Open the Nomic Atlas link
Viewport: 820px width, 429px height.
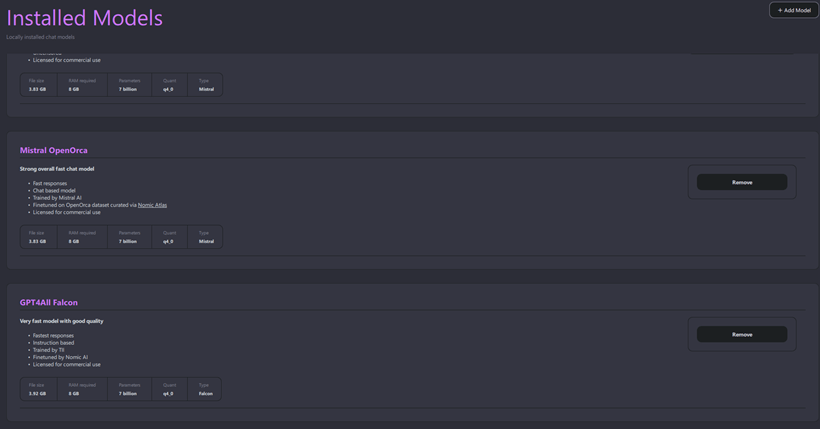pyautogui.click(x=152, y=205)
